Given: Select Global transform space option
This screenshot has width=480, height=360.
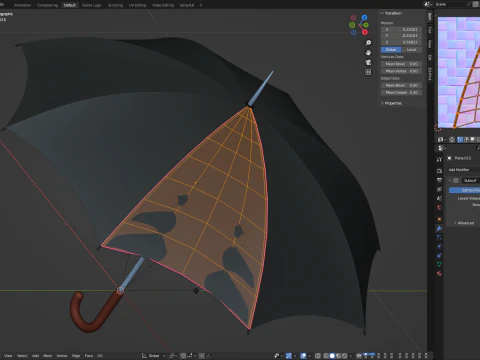Looking at the screenshot, I should pyautogui.click(x=391, y=50).
